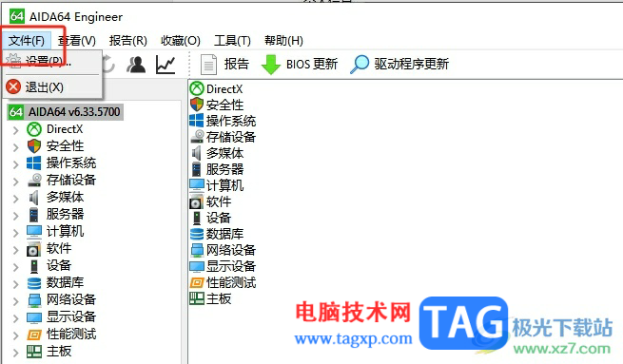Image resolution: width=623 pixels, height=364 pixels.
Task: Open 操作系统 in the right pane
Action: coord(223,121)
